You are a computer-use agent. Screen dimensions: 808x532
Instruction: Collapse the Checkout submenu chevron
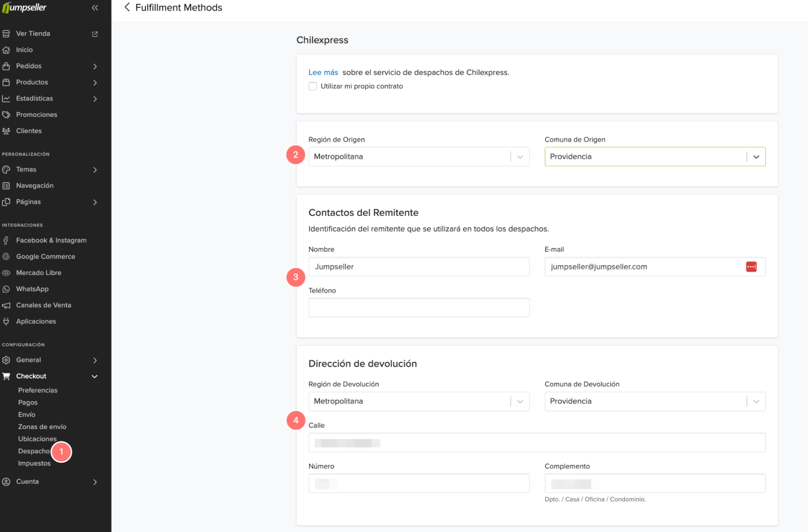[95, 376]
